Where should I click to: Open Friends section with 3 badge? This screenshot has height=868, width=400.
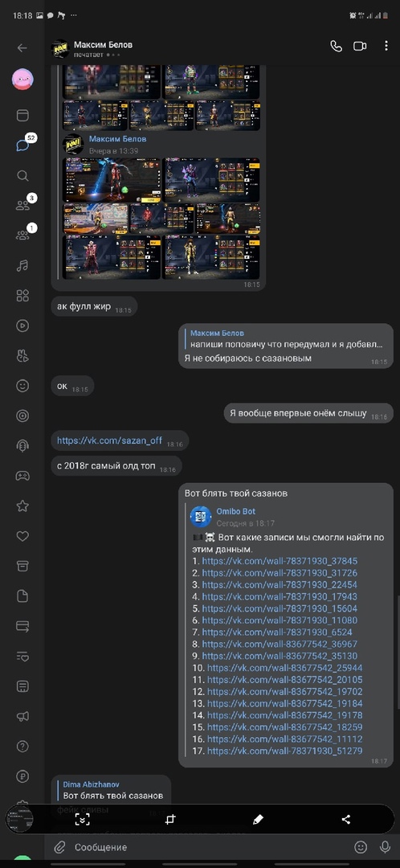(x=22, y=206)
